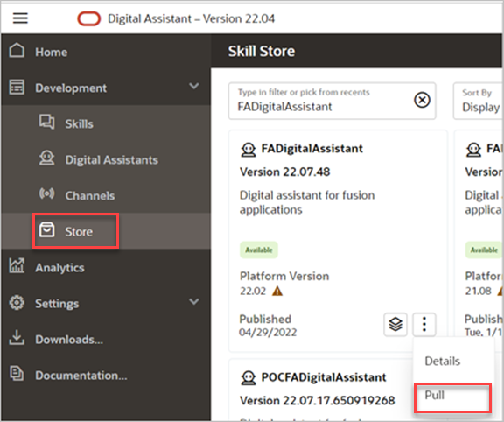Click the Home house icon
This screenshot has height=422, width=504.
coord(17,51)
